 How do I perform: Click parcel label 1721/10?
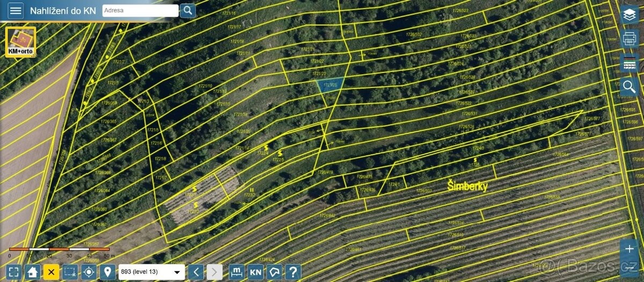[x=206, y=86]
